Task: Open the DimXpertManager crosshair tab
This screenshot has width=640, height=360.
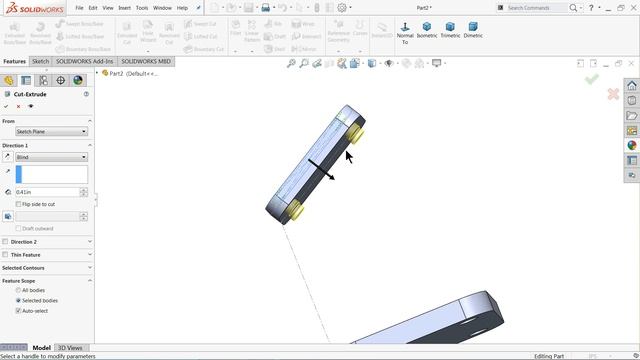Action: tap(60, 80)
